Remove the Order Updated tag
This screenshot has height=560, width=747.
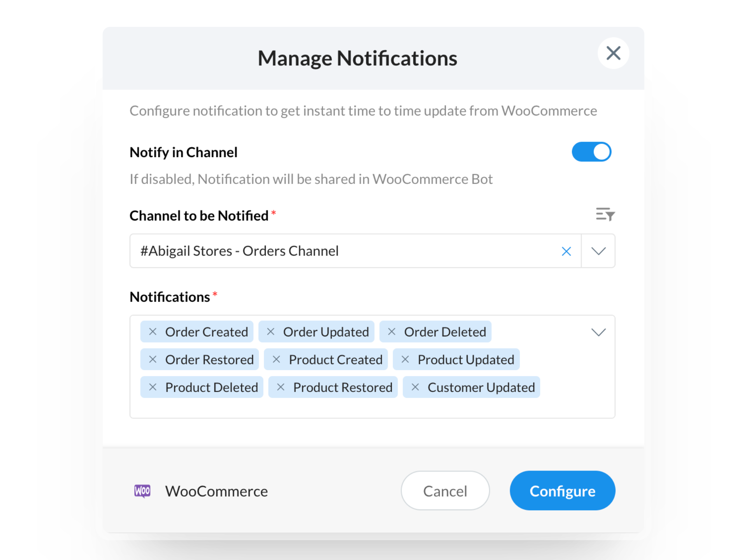[271, 332]
